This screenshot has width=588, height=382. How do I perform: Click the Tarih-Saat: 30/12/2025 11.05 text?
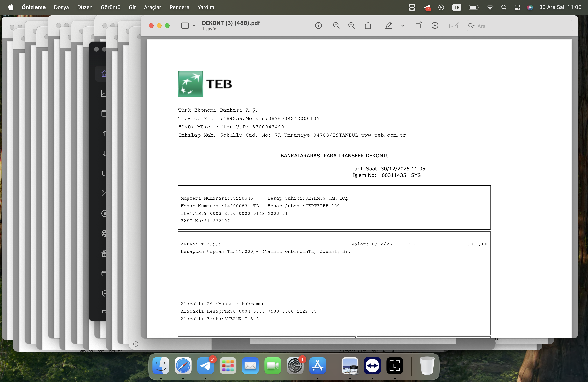[x=388, y=169]
